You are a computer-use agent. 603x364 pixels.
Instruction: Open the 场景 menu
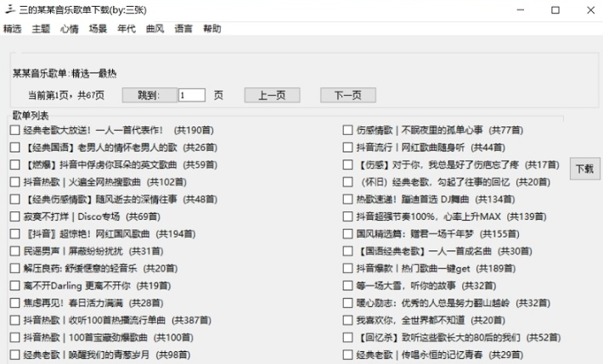click(98, 29)
